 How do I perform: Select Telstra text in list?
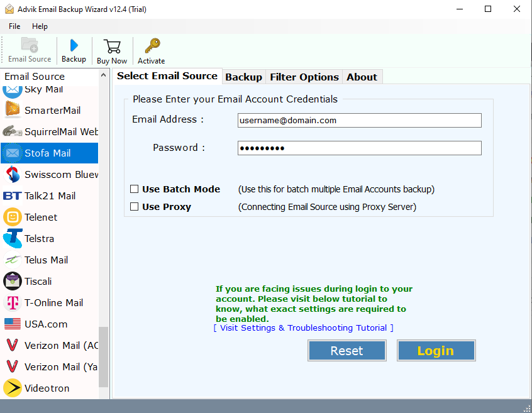[40, 238]
